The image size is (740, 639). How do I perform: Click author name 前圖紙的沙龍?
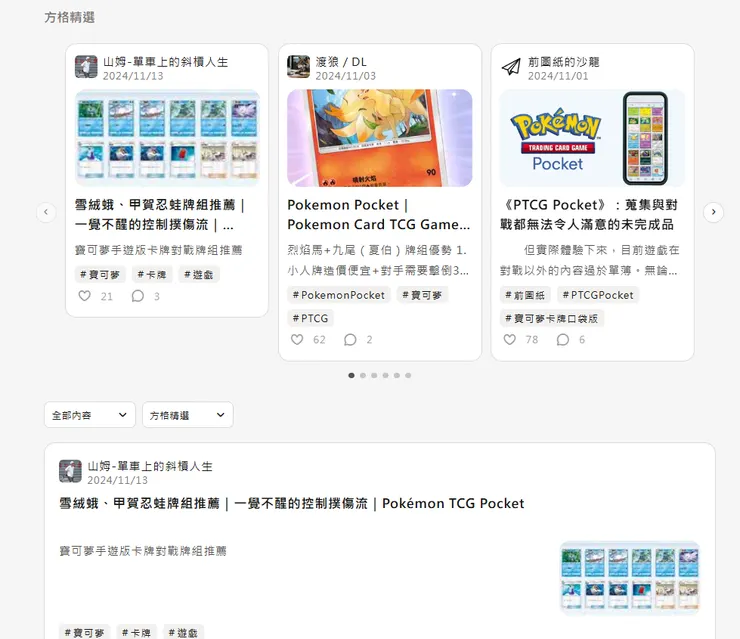[563, 62]
